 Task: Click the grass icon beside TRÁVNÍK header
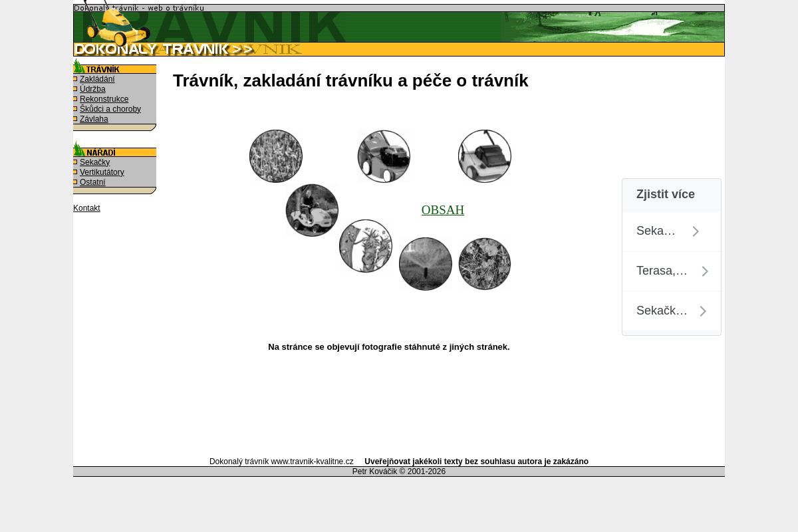tap(78, 66)
